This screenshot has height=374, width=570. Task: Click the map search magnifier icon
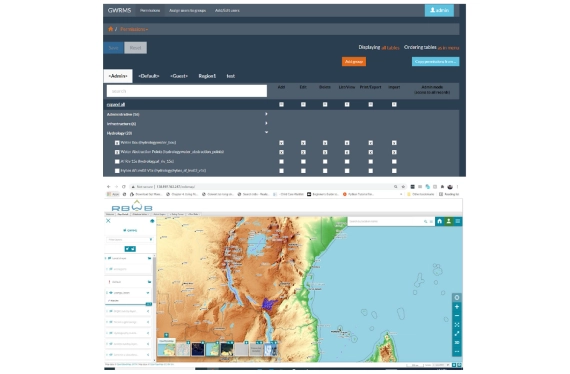click(x=425, y=221)
